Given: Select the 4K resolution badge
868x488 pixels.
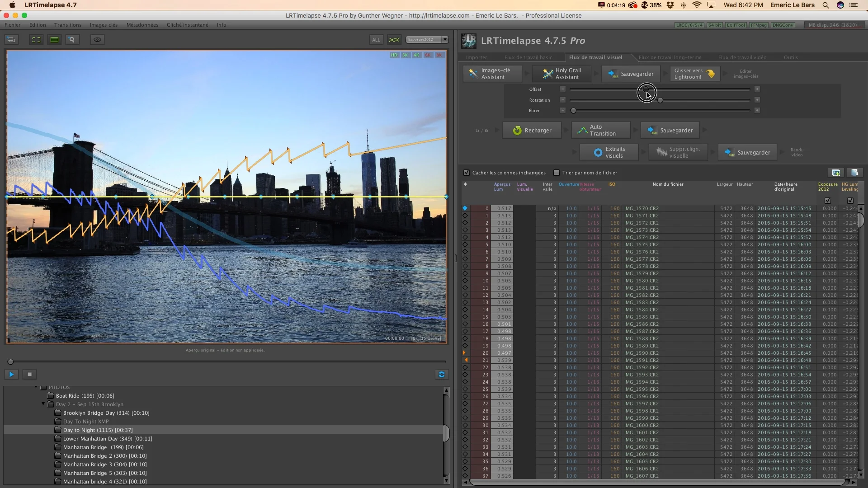Looking at the screenshot, I should point(416,55).
